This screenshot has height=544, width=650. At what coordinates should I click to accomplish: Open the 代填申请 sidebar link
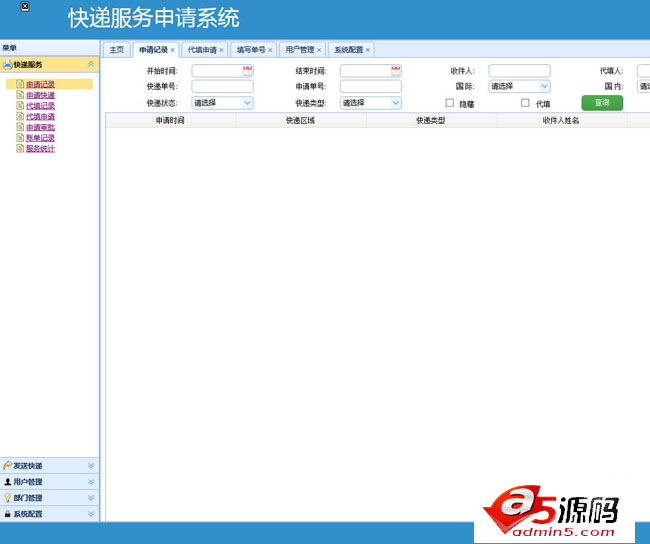coord(40,117)
